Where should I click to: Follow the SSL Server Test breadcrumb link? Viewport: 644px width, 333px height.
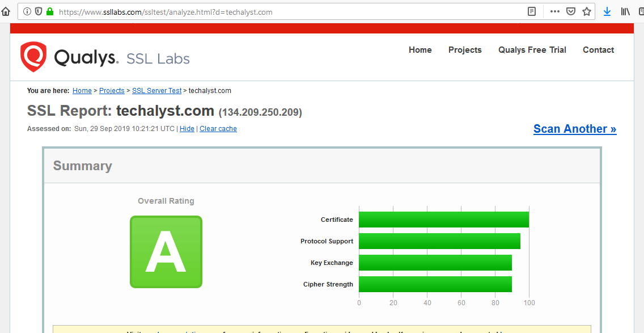tap(157, 90)
